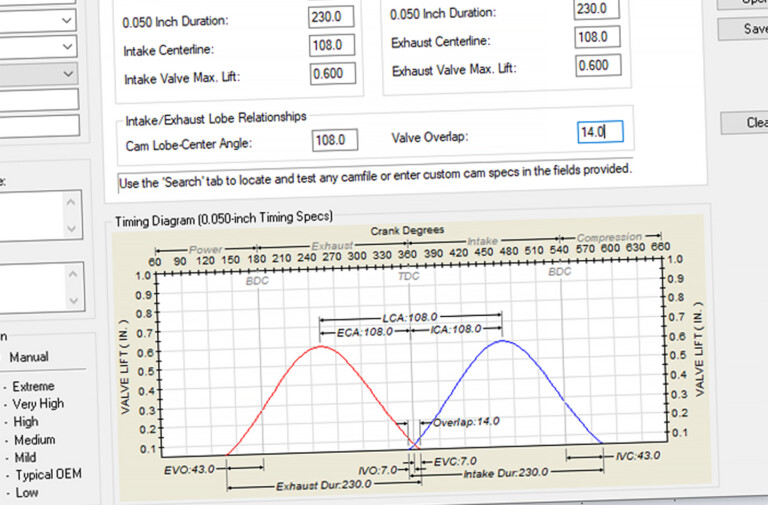The height and width of the screenshot is (505, 768).
Task: Select the Low option
Action: point(26,492)
